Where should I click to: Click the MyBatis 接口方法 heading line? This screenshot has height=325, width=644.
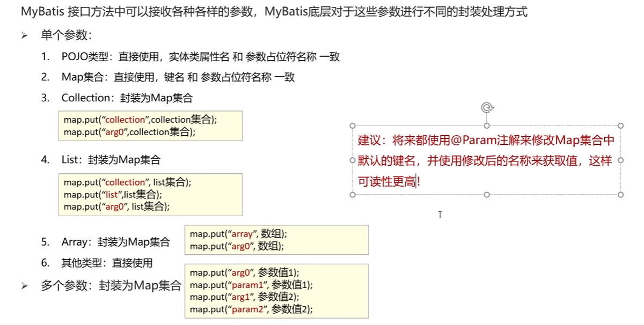coord(274,11)
